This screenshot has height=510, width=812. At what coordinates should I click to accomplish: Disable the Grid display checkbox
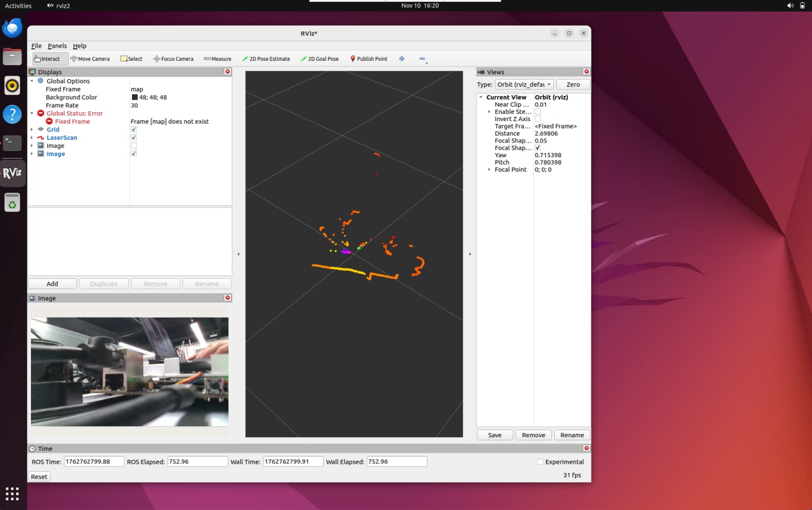pos(134,129)
